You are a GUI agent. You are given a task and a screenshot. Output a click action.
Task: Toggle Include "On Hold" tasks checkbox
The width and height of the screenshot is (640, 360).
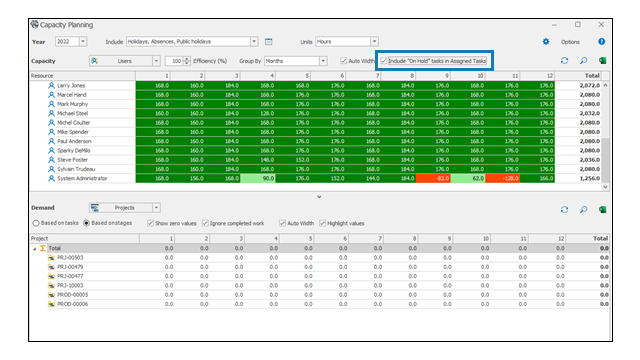pos(384,61)
